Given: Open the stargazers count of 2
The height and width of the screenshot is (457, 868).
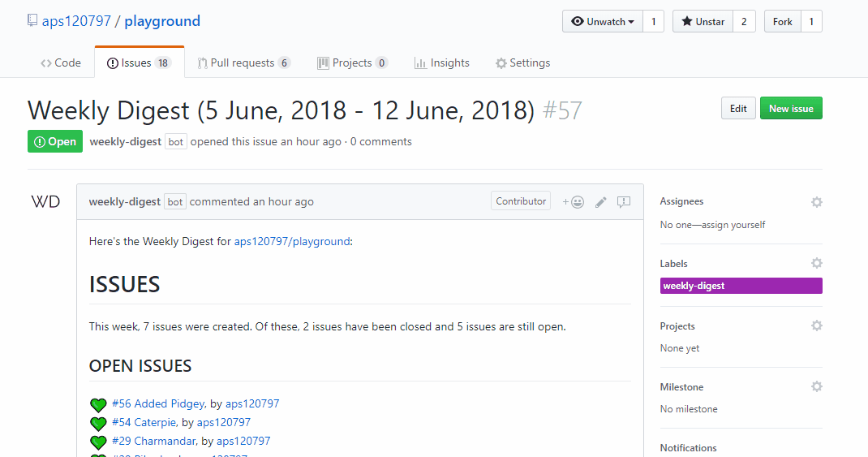Looking at the screenshot, I should point(744,22).
